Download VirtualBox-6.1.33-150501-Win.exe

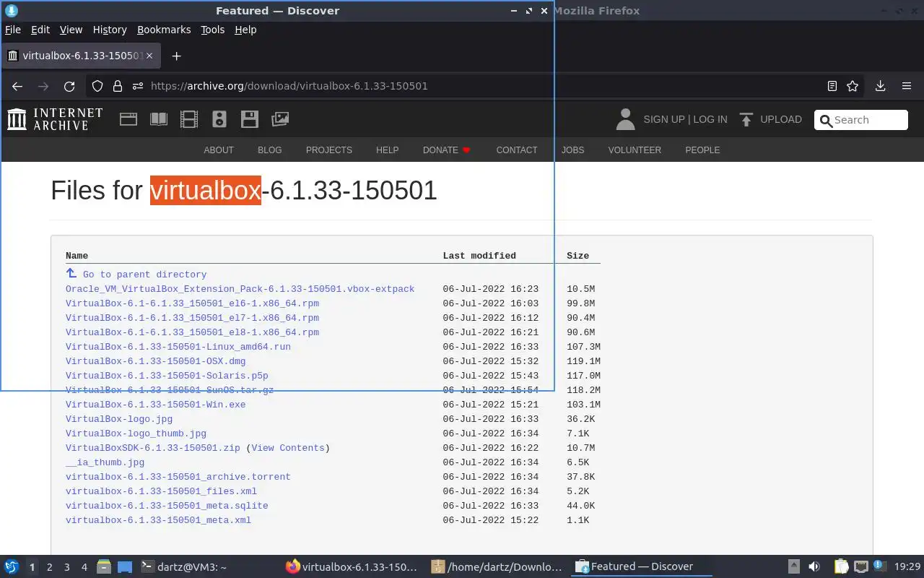(x=155, y=405)
